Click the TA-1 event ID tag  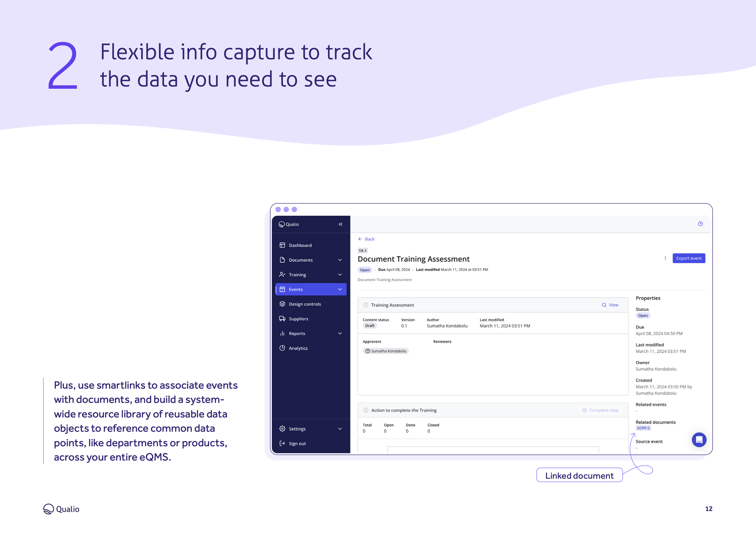[x=363, y=250]
